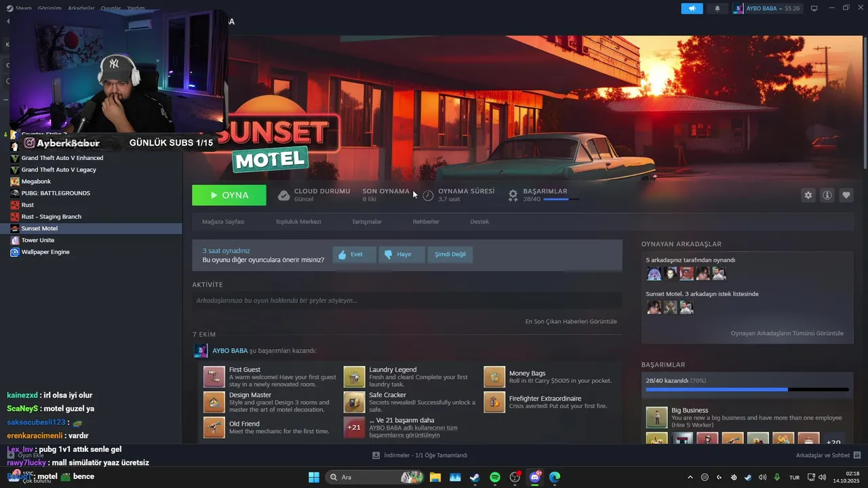Open the Başarımlar achievements gear icon
The width and height of the screenshot is (868, 488).
(513, 195)
